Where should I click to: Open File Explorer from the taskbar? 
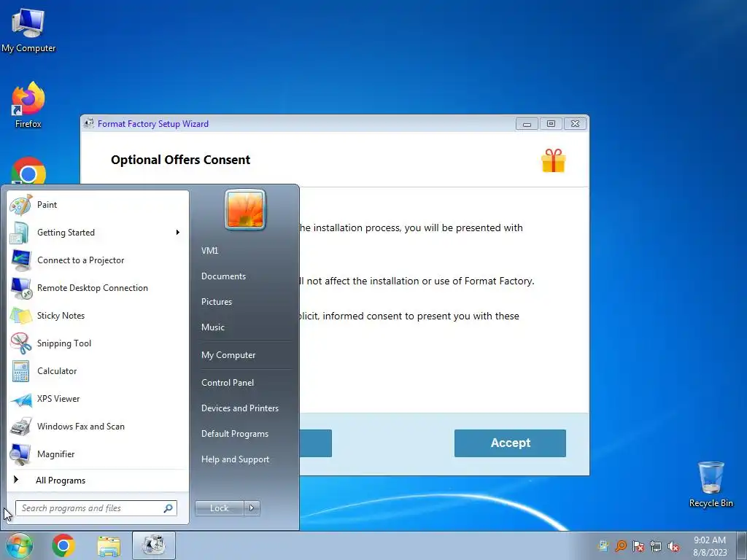[109, 545]
